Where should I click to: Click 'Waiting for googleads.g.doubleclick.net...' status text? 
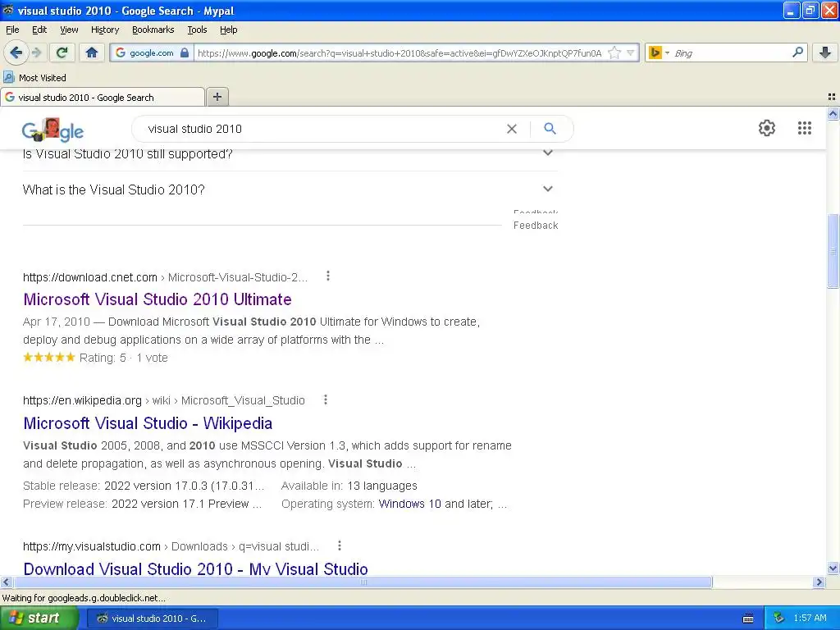(84, 598)
